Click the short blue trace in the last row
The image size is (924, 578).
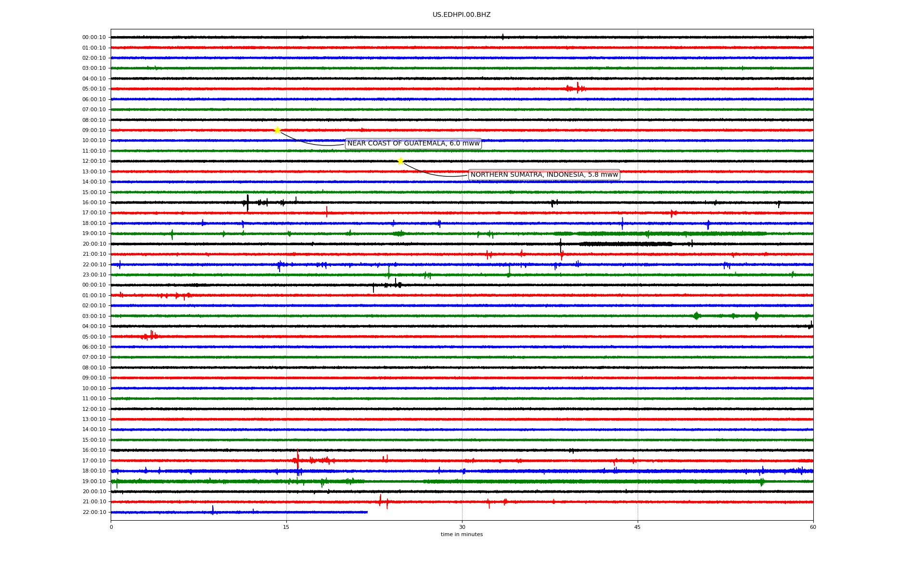pyautogui.click(x=239, y=512)
